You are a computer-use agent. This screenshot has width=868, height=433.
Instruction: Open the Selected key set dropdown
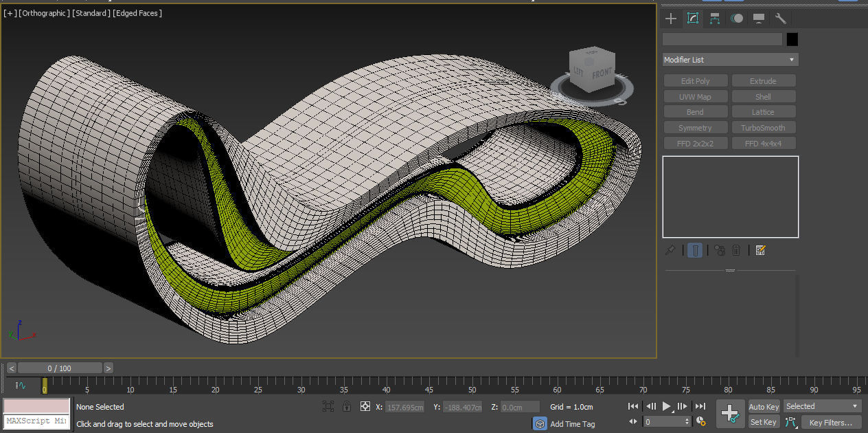[x=822, y=406]
